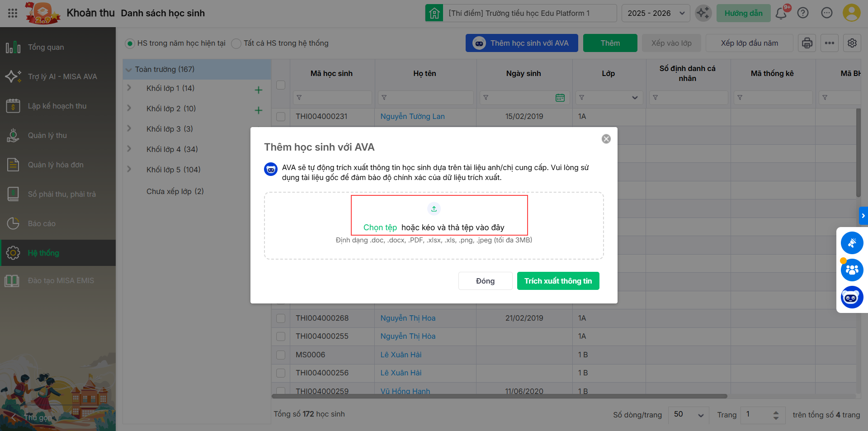Open Báo cáo in the sidebar

point(42,223)
